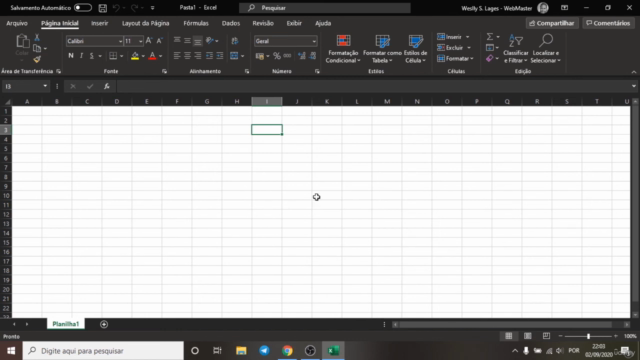Open Estilos de Célula gallery
The height and width of the screenshot is (360, 640).
coord(416,49)
